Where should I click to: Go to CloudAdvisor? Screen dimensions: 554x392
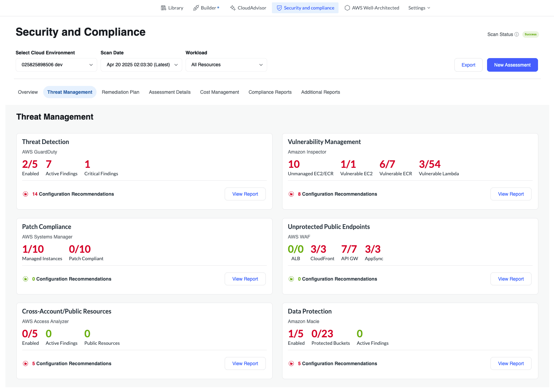248,8
